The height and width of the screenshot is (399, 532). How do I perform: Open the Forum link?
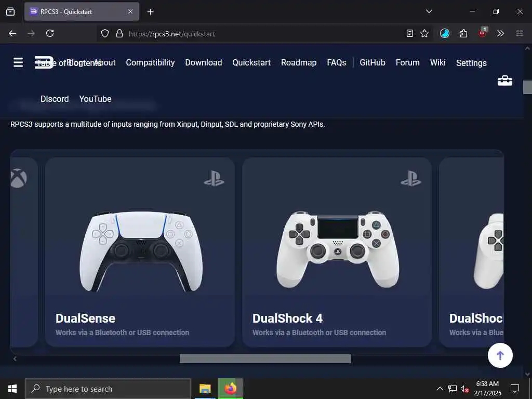(407, 62)
